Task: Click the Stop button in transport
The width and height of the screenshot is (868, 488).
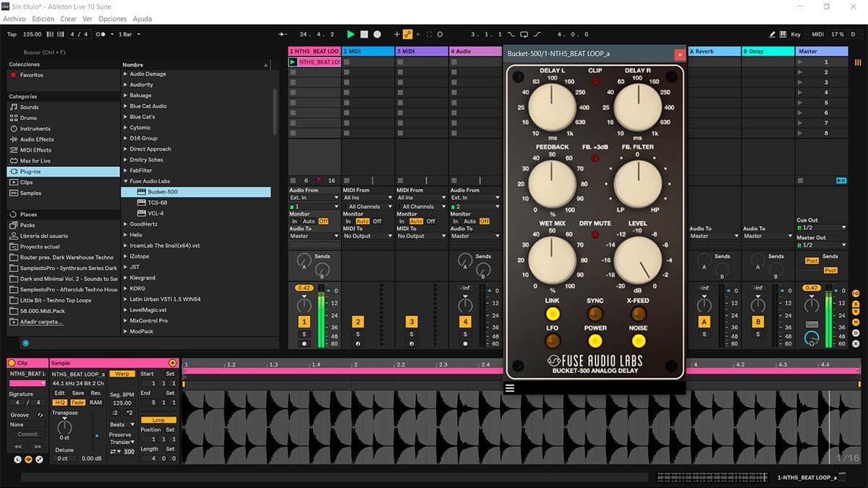Action: click(x=364, y=34)
